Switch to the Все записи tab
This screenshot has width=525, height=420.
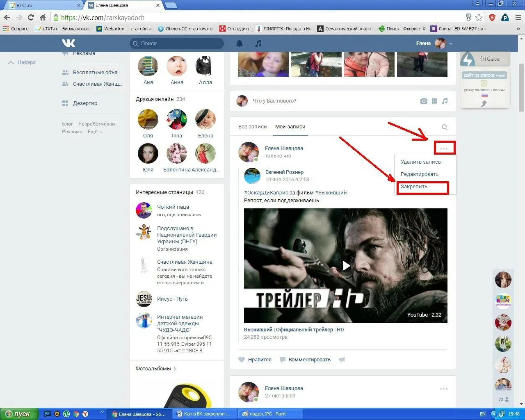coord(252,127)
